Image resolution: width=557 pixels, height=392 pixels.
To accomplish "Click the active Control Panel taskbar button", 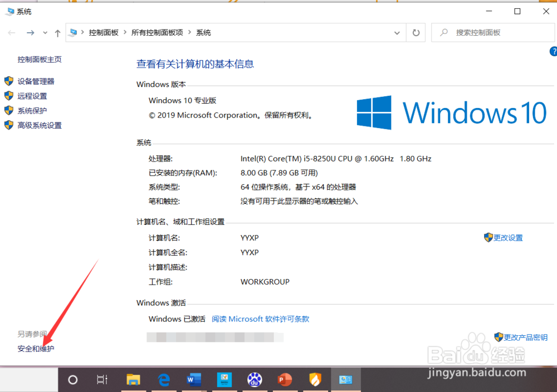I will [x=346, y=380].
